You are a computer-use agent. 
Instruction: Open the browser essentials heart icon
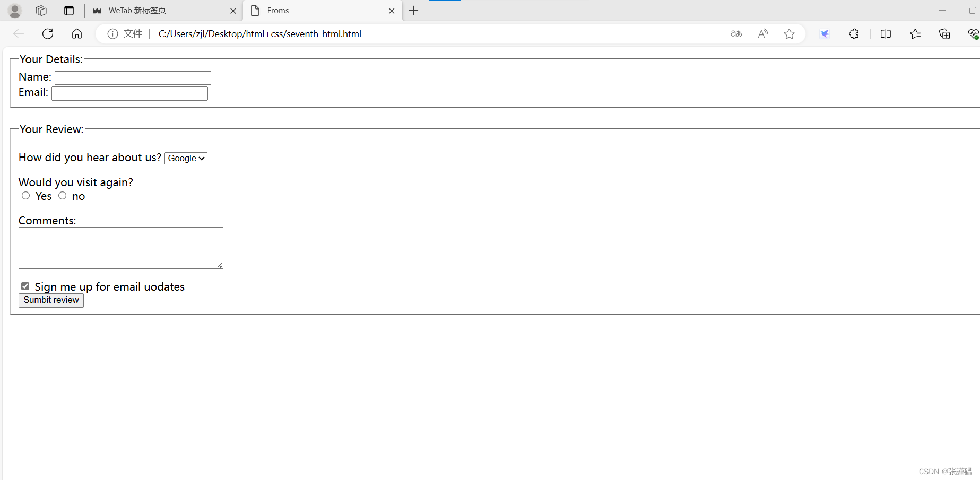(x=973, y=34)
